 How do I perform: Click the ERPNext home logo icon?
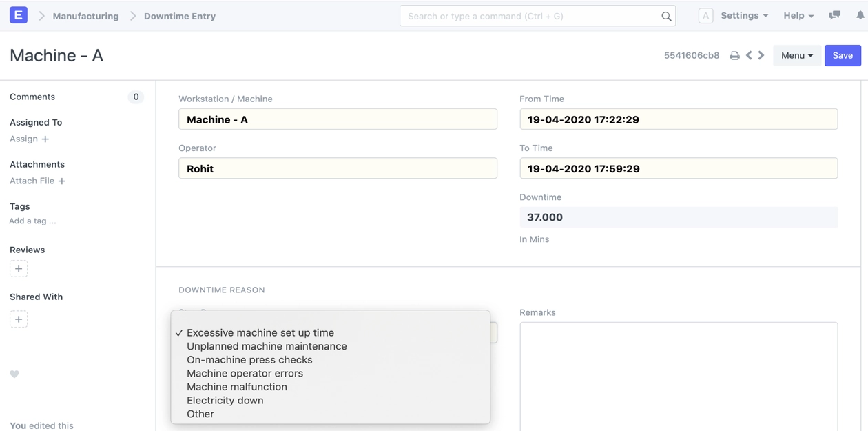[19, 15]
